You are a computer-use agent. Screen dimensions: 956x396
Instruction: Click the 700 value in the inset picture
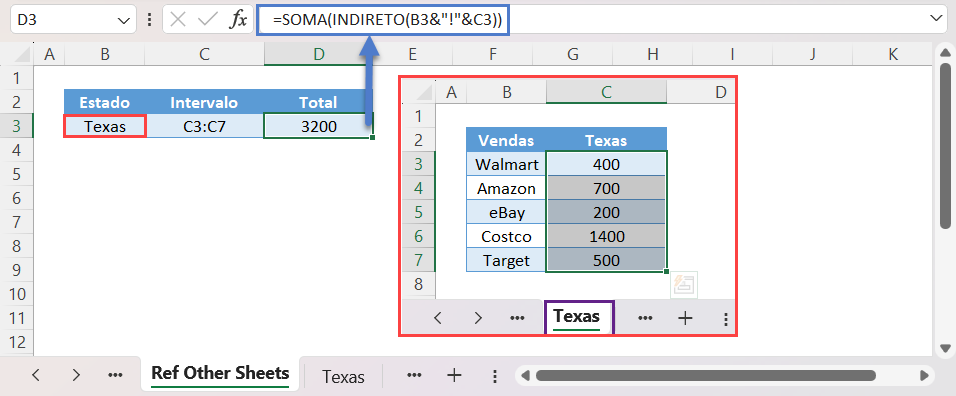[606, 188]
